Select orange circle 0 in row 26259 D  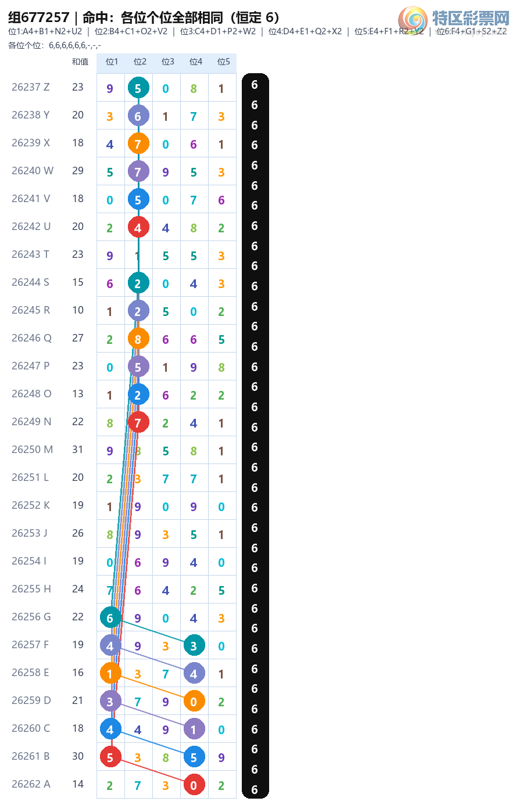194,701
